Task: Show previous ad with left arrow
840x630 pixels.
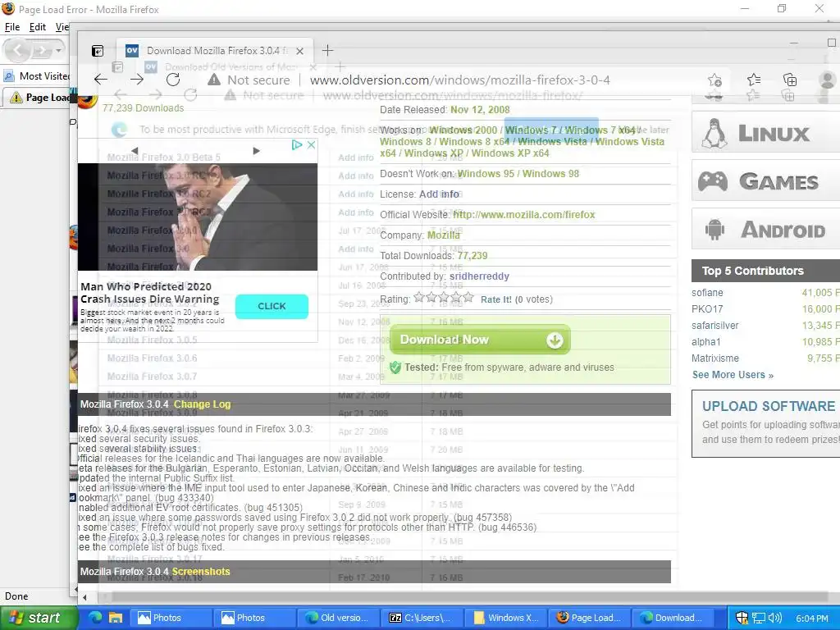Action: point(135,151)
